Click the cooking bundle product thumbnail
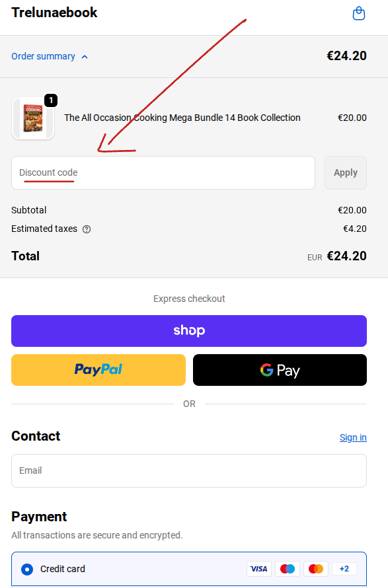This screenshot has width=388, height=588. pos(33,119)
